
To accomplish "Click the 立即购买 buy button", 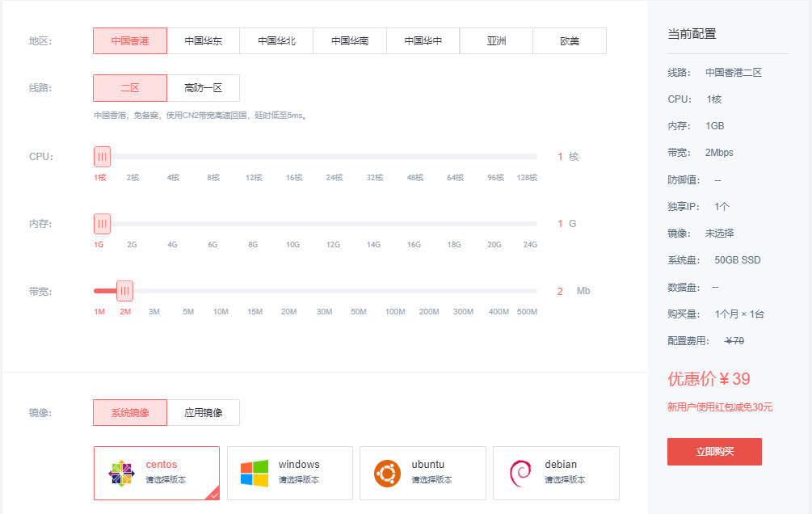I will click(715, 452).
